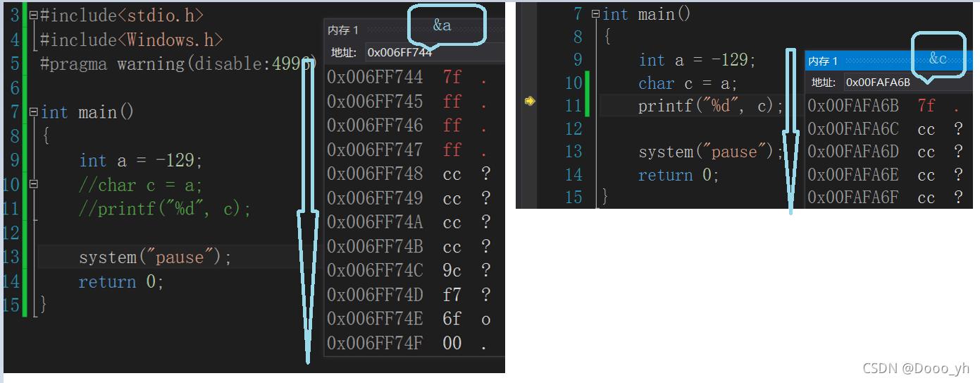Click 'char c = a;' in the right editor

[x=688, y=84]
